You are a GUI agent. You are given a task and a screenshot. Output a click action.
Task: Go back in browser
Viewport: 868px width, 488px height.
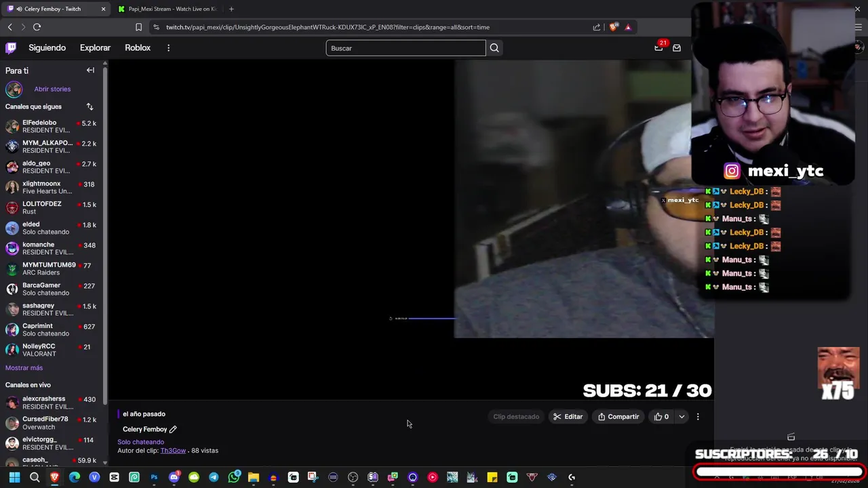(9, 27)
